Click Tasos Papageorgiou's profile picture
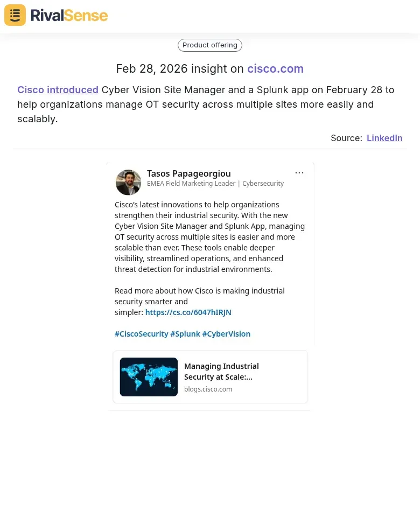This screenshot has height=517, width=420. 128,182
